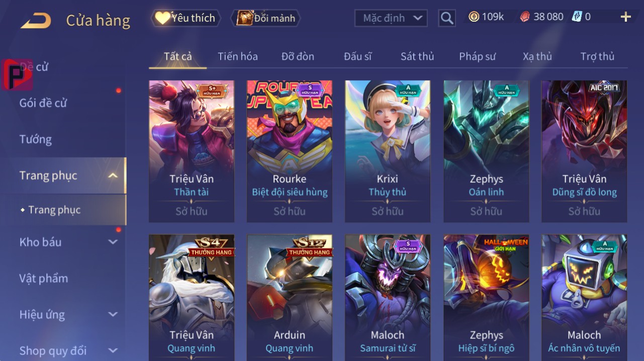644x361 pixels.
Task: Expand the Kho báu sidebar section
Action: (113, 242)
